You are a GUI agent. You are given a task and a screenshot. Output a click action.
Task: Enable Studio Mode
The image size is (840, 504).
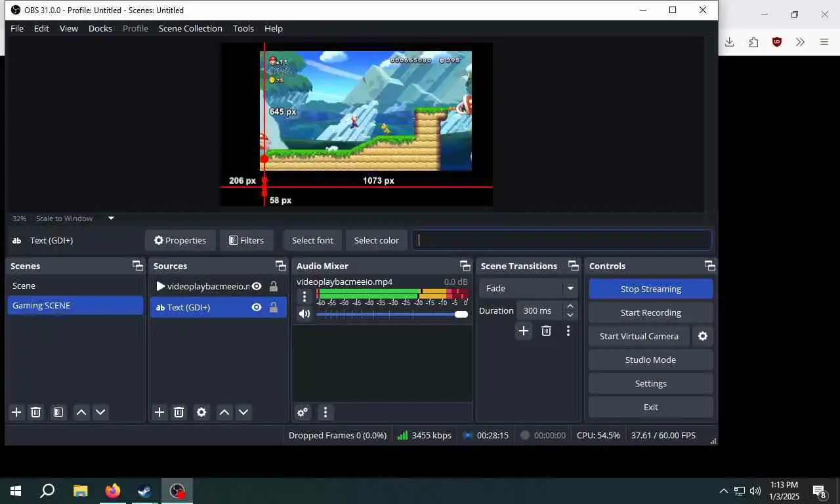651,360
